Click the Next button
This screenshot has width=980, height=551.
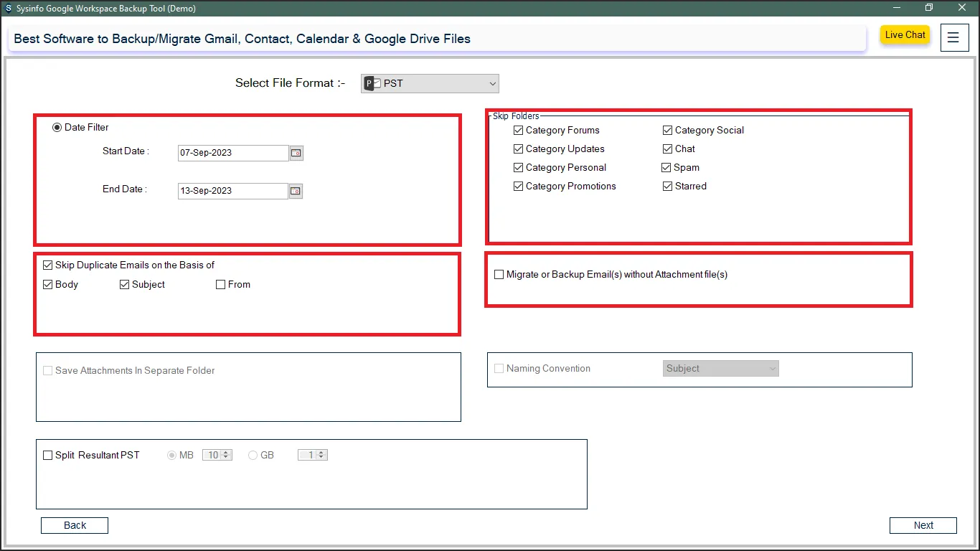[x=923, y=525]
